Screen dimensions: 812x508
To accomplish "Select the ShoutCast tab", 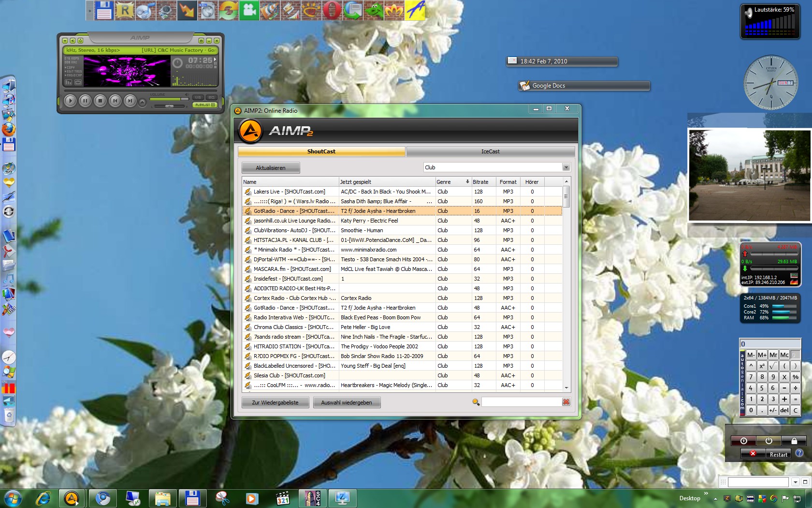I will (x=321, y=151).
